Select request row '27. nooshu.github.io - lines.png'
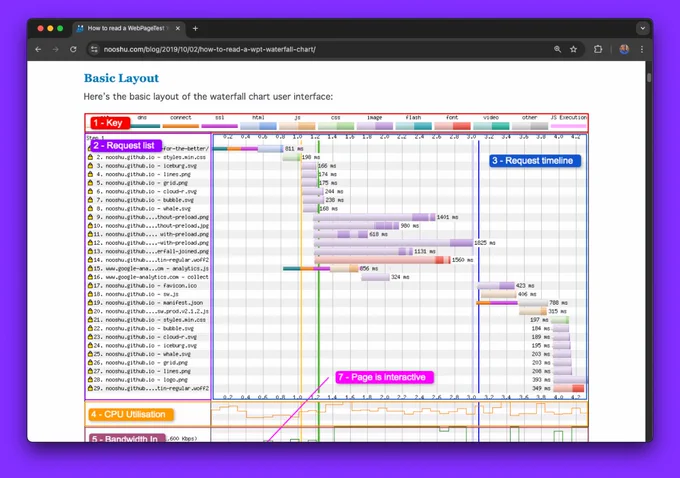 148,371
